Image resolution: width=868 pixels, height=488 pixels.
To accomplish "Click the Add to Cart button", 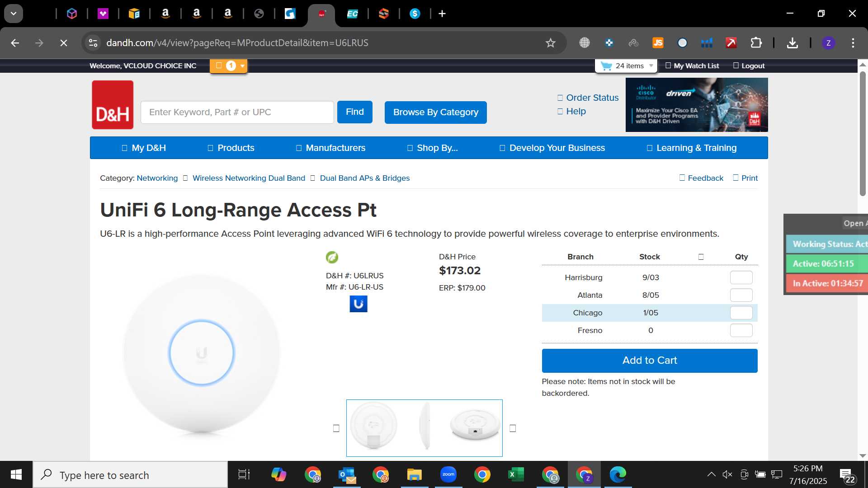I will (x=650, y=361).
